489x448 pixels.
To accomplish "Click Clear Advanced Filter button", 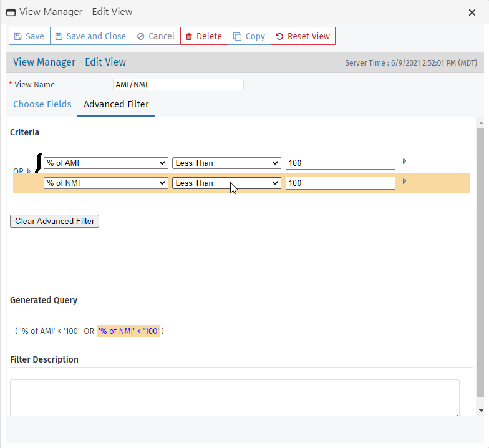I will pyautogui.click(x=55, y=221).
